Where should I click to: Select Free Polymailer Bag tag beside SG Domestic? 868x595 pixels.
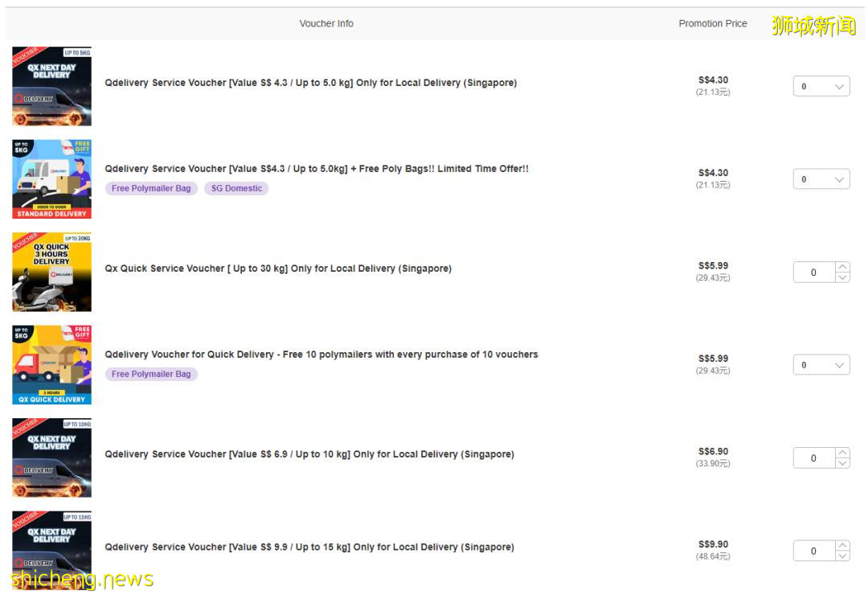coord(151,188)
